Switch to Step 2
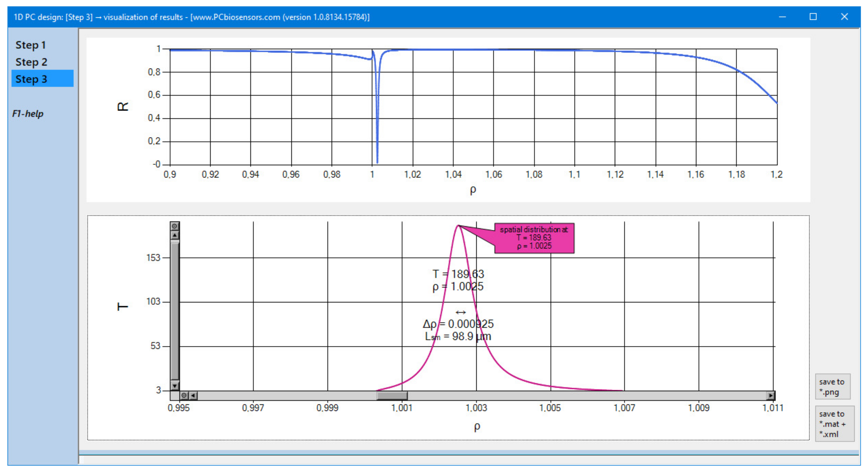 click(31, 62)
